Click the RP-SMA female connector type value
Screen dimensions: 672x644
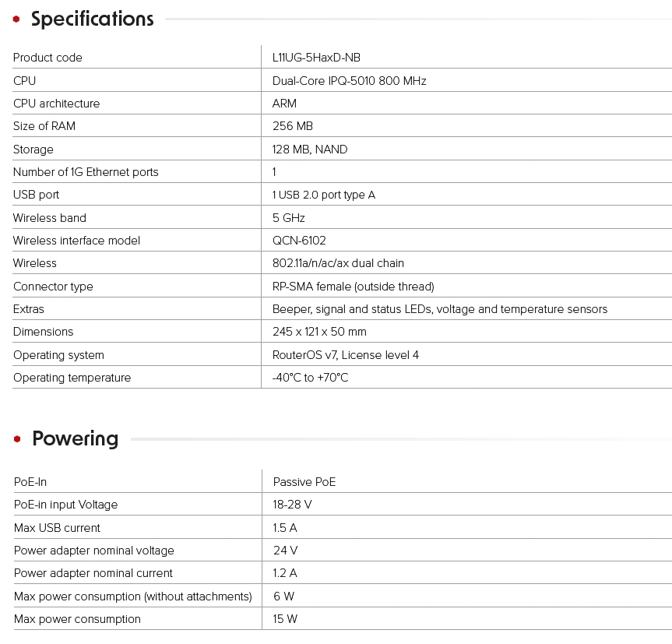pos(353,287)
